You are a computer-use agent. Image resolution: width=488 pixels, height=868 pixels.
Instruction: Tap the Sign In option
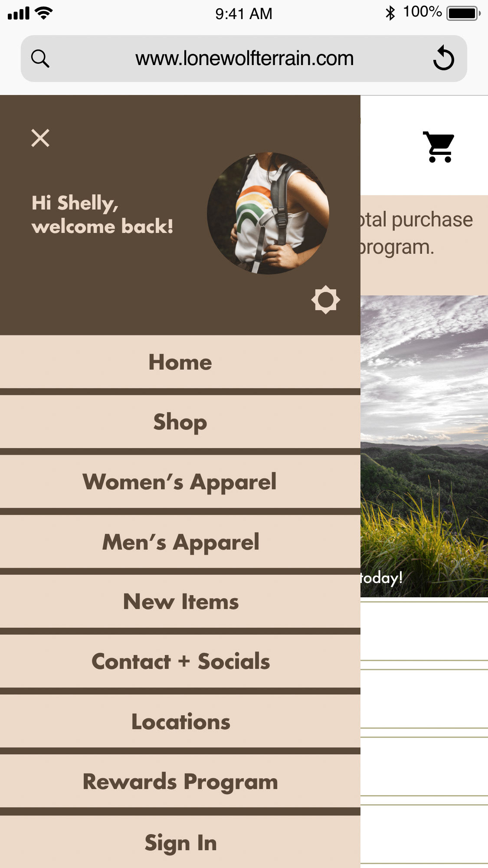tap(180, 842)
